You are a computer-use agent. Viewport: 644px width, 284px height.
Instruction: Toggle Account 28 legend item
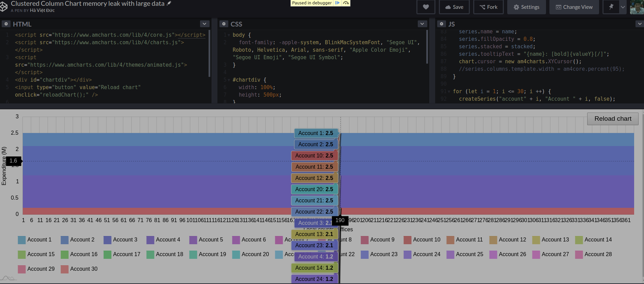pos(593,254)
